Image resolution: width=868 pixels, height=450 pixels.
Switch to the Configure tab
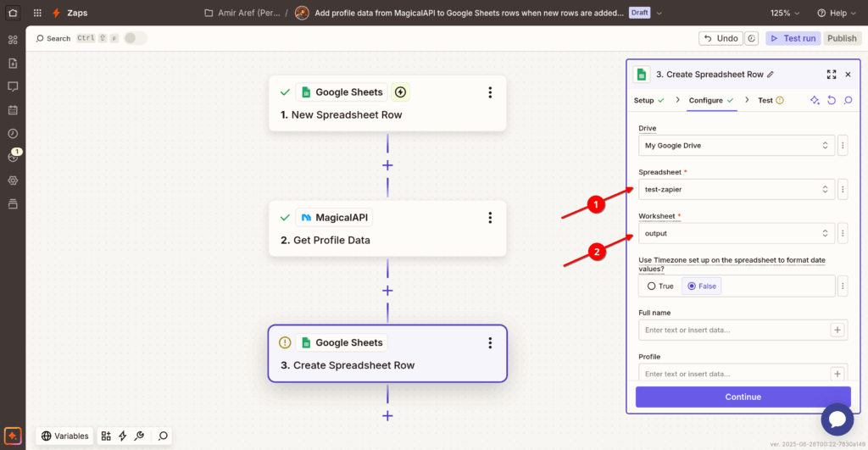711,100
